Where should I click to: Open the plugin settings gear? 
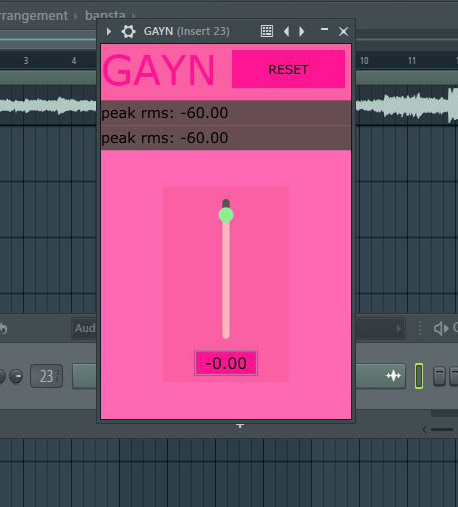[128, 32]
